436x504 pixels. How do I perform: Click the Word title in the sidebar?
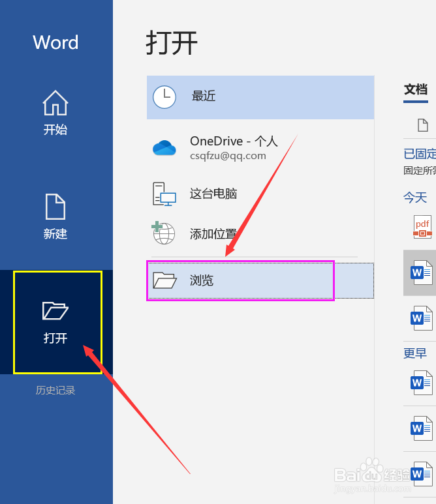coord(55,42)
